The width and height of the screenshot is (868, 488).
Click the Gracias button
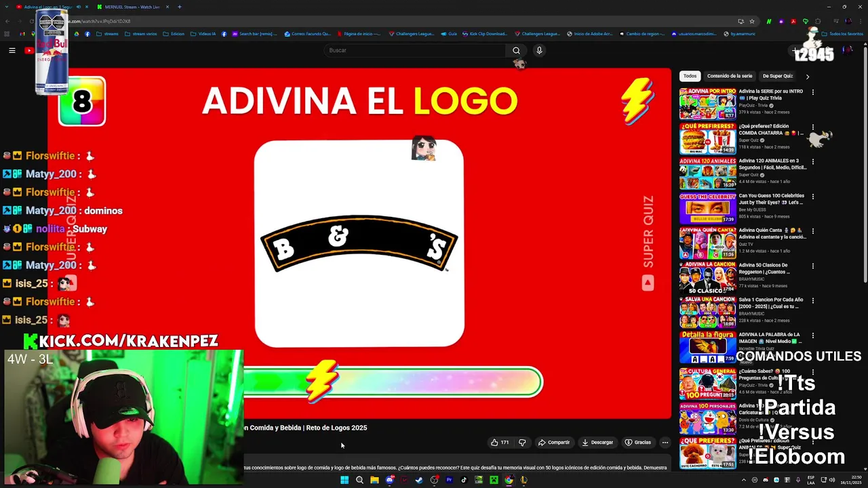(x=638, y=443)
